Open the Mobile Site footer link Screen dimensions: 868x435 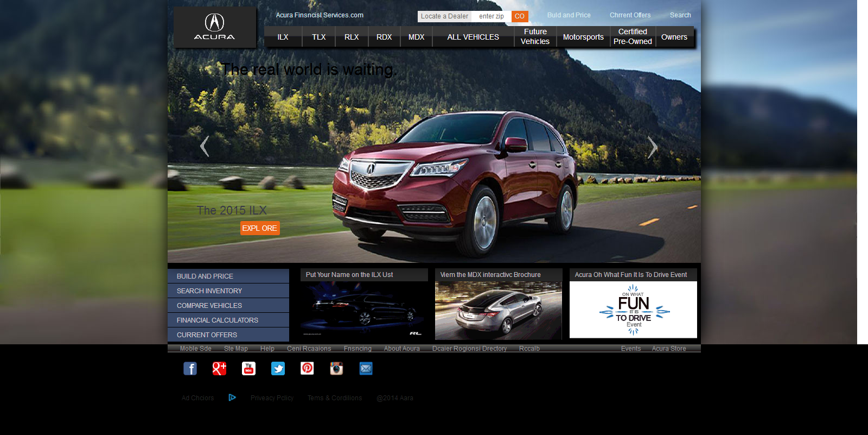click(196, 349)
